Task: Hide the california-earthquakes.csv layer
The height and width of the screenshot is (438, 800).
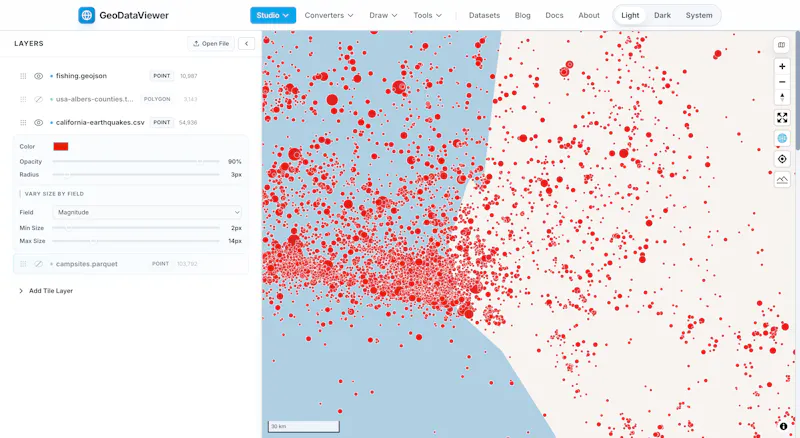Action: (38, 123)
